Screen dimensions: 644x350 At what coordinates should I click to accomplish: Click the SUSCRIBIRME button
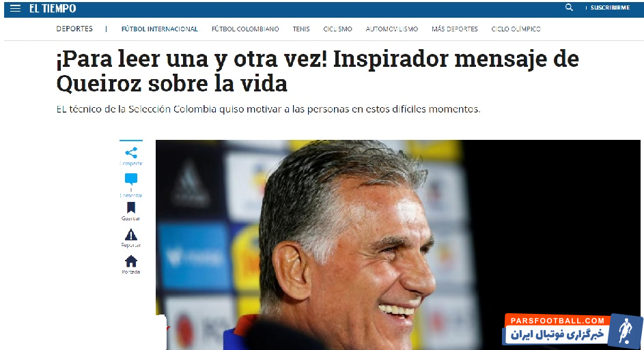pos(610,8)
